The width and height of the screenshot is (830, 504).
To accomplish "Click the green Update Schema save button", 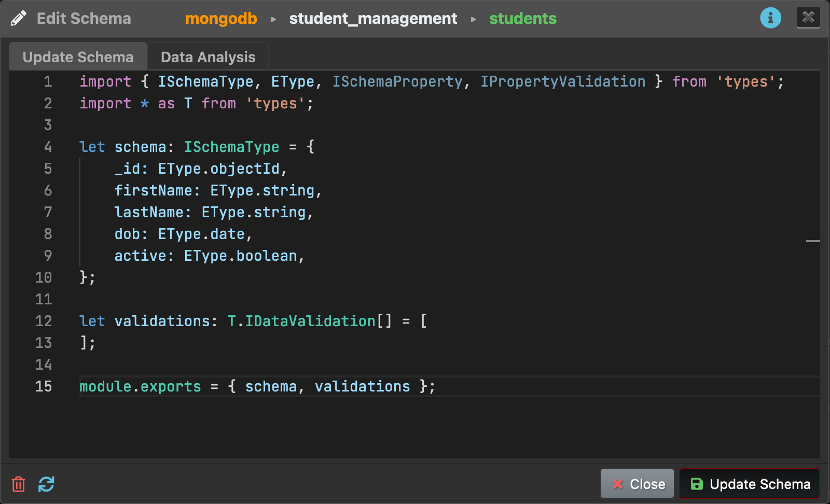I will coord(750,484).
